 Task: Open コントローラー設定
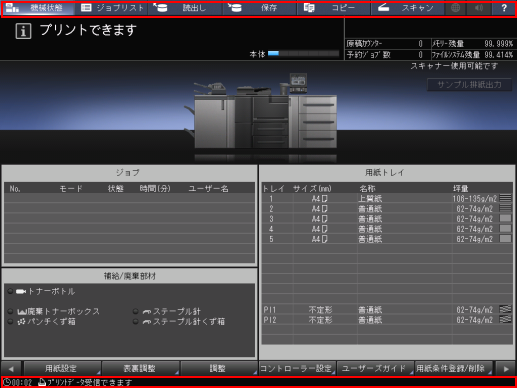[297, 368]
